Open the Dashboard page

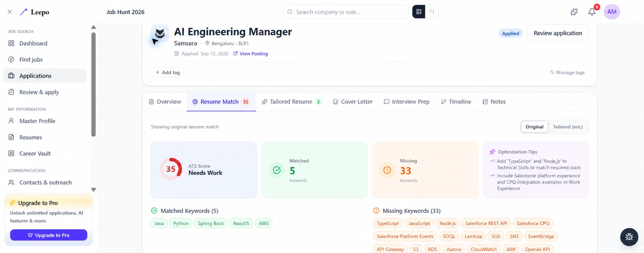[45, 43]
